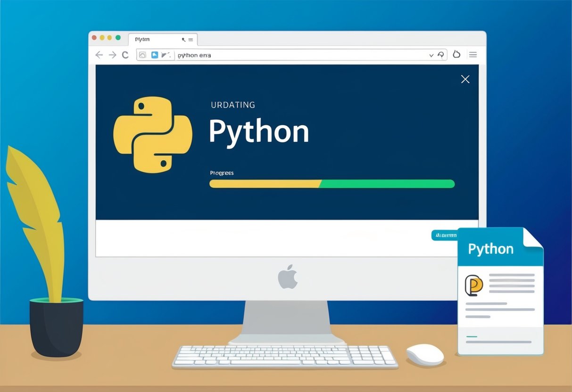Click the Alarm button on the page
Screen dimensions: 572x392
(444, 235)
